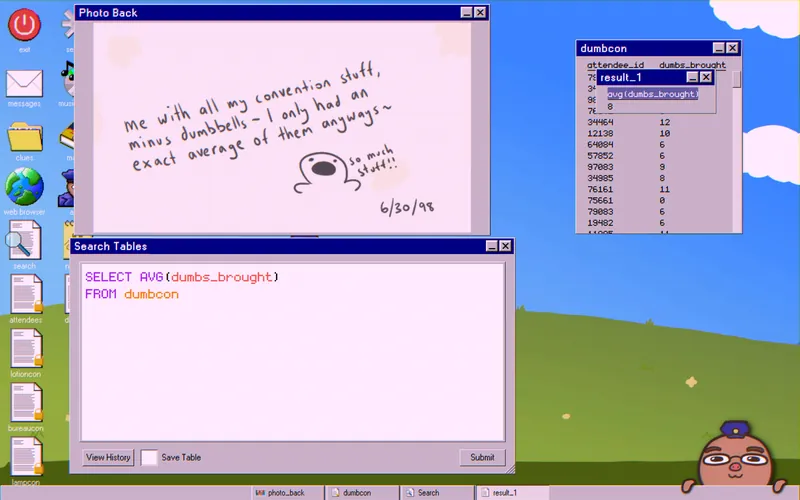
Task: Close the result_1 window
Action: tap(706, 77)
